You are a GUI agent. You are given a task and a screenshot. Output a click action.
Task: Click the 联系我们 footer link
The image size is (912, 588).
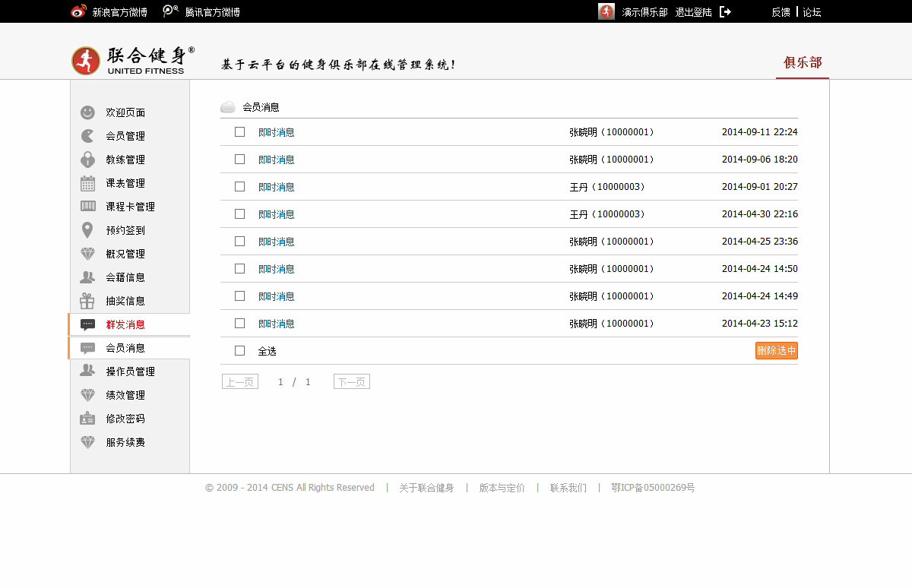click(568, 488)
